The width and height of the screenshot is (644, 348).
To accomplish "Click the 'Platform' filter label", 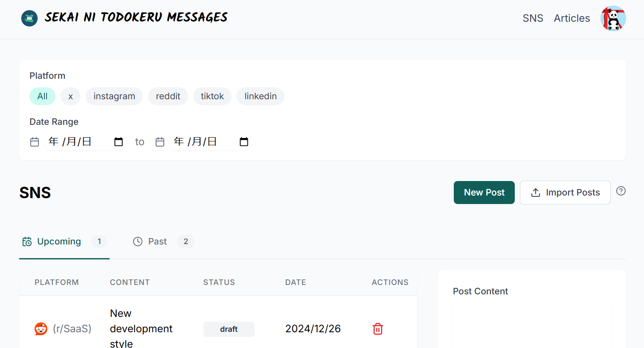I will point(47,76).
